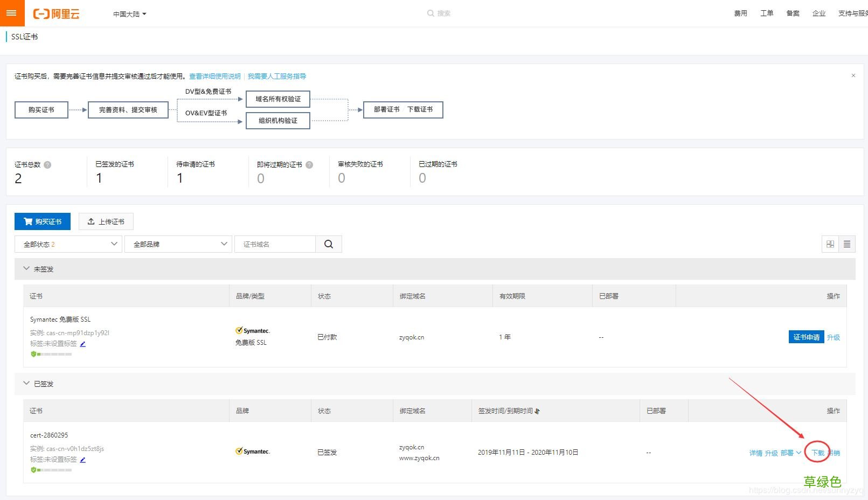
Task: Click zyqok.cn domain in unissued row
Action: (x=412, y=337)
